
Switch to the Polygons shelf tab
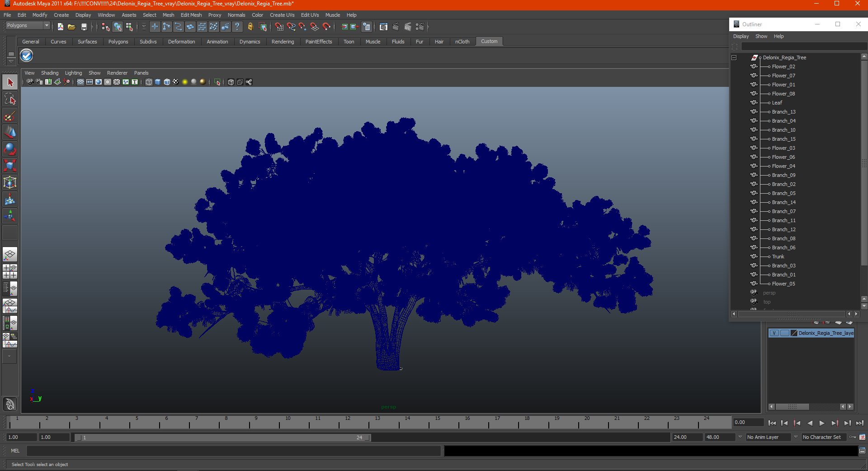118,42
